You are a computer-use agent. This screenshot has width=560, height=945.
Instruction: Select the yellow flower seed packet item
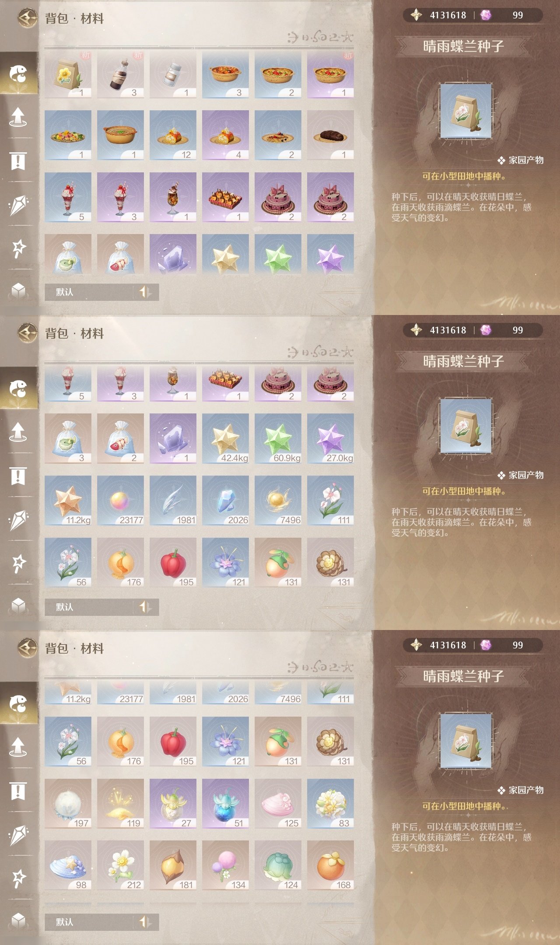click(x=68, y=74)
